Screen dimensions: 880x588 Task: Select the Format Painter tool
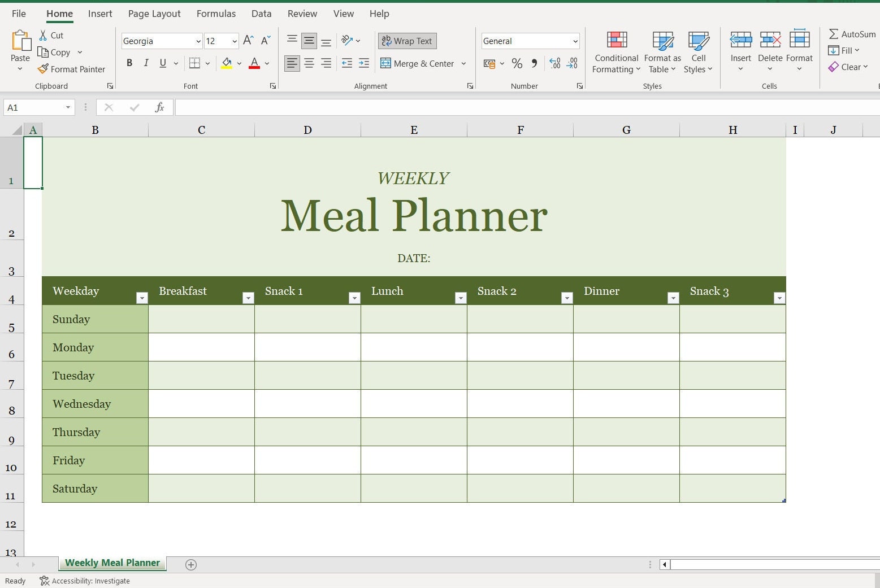72,69
